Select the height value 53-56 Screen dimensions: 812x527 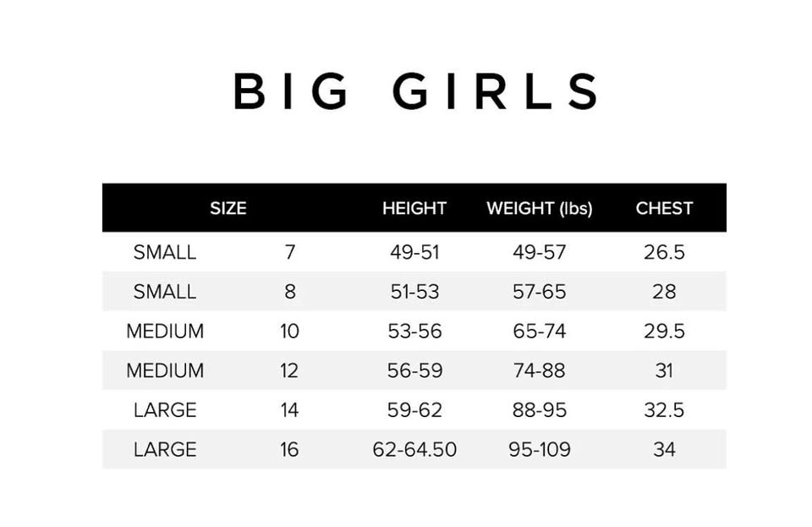point(414,332)
